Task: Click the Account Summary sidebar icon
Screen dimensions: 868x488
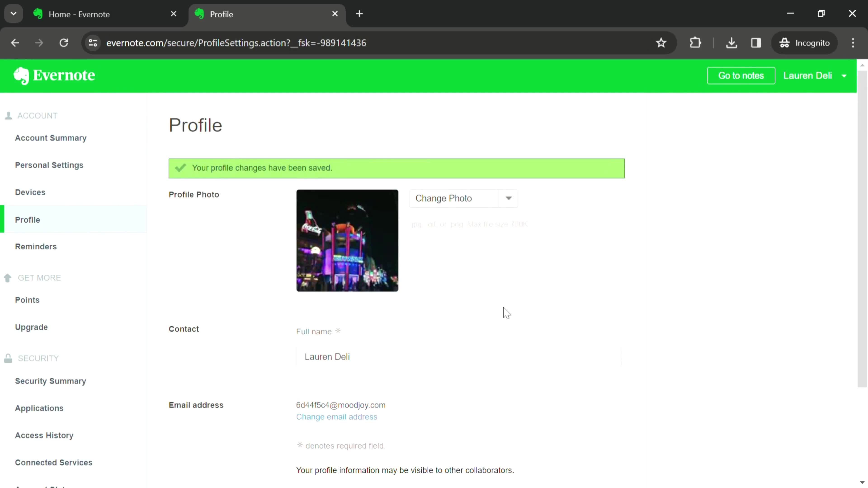Action: [51, 138]
